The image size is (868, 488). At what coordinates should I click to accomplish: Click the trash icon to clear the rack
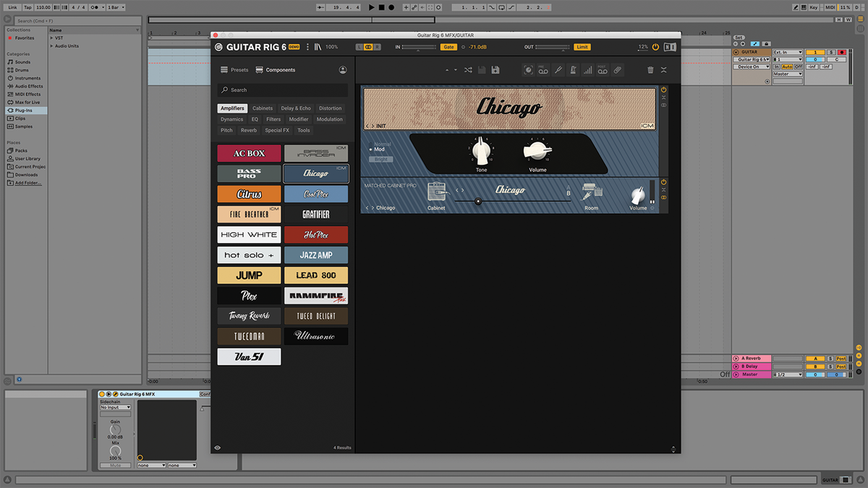pos(650,70)
